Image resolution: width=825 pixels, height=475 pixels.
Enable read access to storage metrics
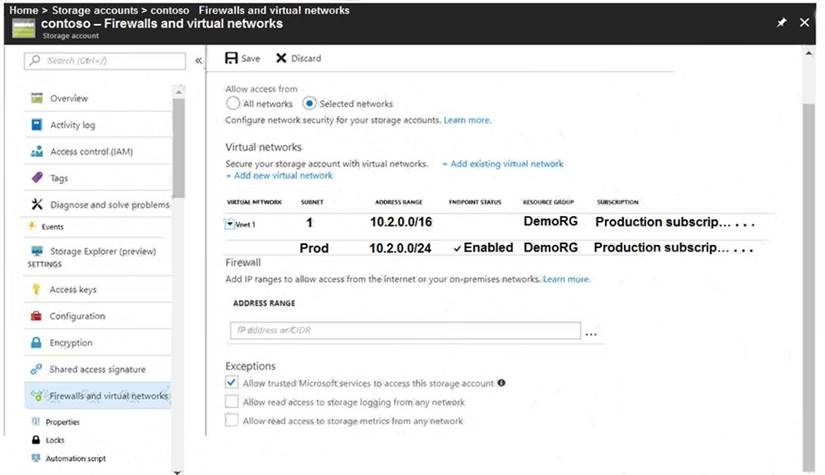[x=232, y=421]
